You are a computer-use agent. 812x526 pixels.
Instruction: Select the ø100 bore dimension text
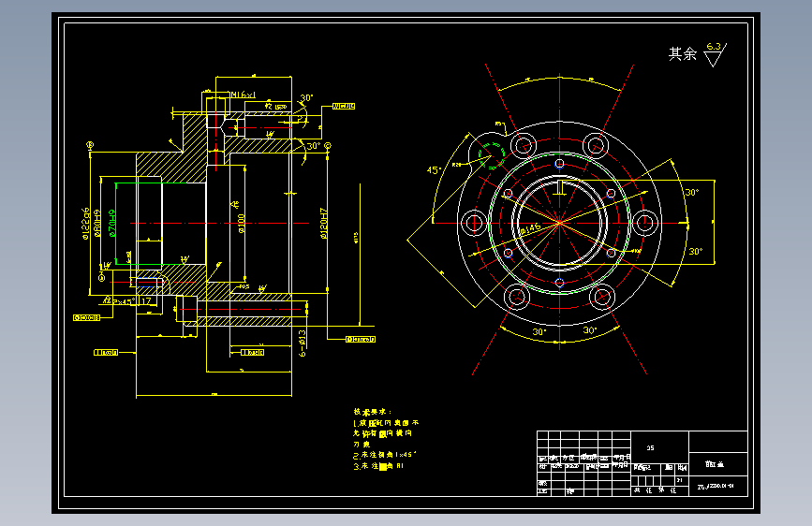[242, 223]
